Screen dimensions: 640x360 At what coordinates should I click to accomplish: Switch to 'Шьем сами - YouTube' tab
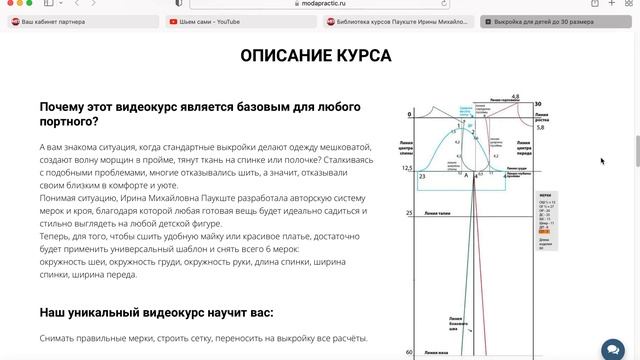tap(241, 22)
